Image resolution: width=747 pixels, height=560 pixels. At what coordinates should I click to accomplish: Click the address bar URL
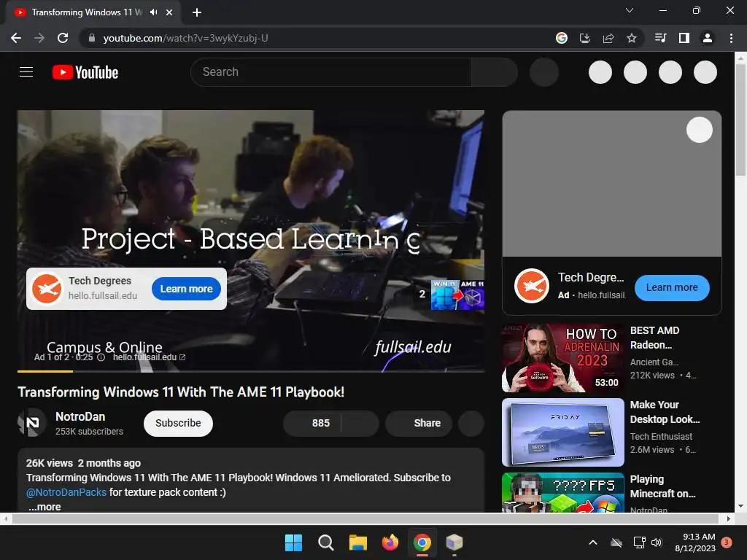click(x=185, y=38)
